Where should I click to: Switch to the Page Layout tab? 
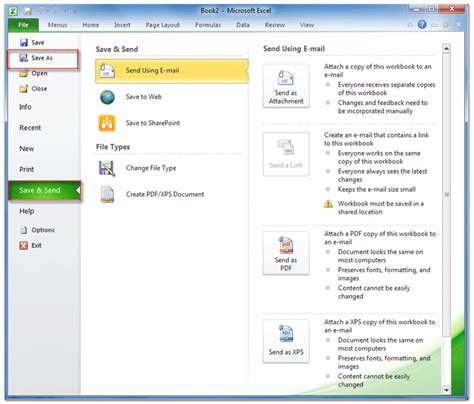(x=163, y=25)
